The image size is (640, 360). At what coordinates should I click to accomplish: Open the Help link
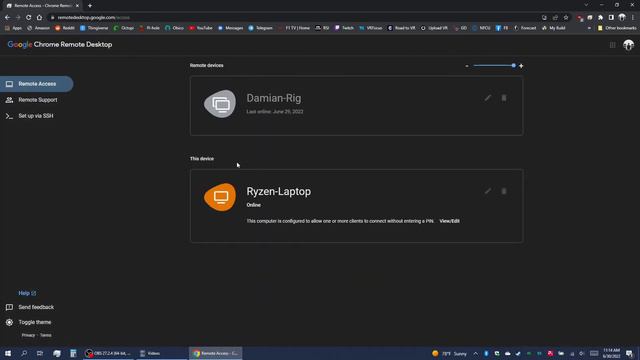click(x=27, y=293)
